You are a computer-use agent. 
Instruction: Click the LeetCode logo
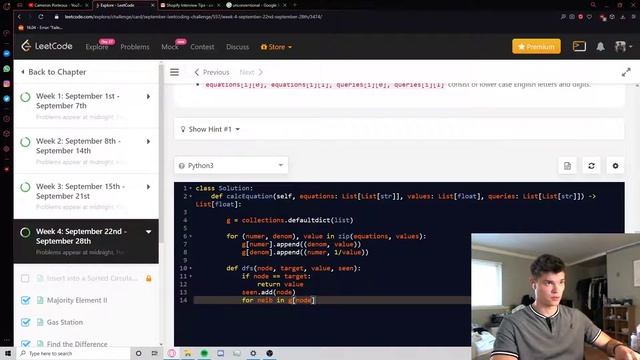47,46
